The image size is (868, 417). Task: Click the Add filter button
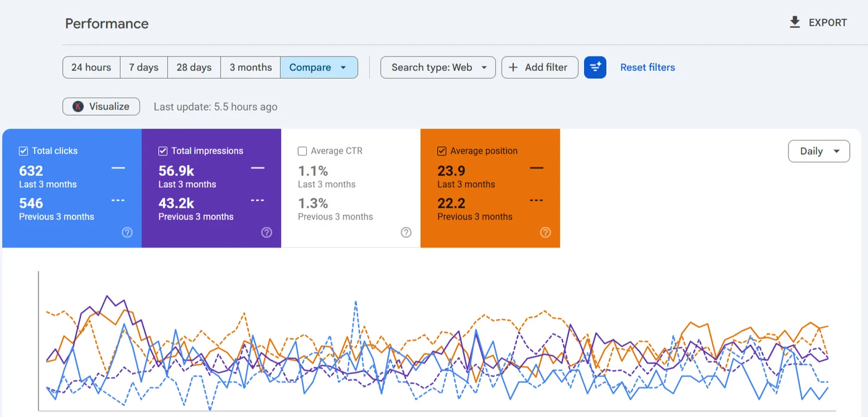coord(539,68)
